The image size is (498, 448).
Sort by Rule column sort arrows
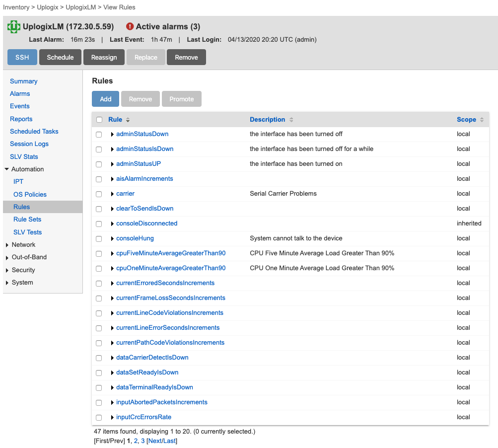tap(128, 120)
